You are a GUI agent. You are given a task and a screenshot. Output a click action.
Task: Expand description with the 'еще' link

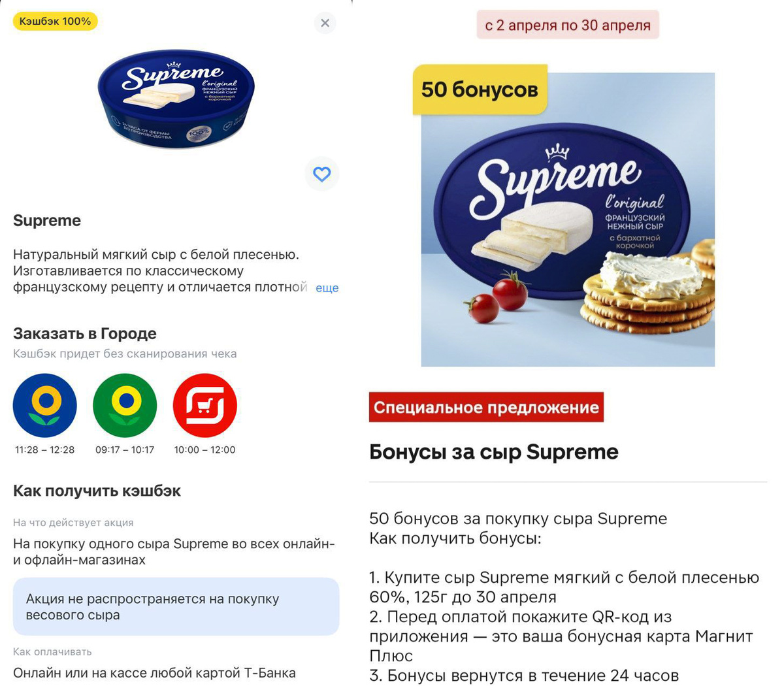coord(327,287)
